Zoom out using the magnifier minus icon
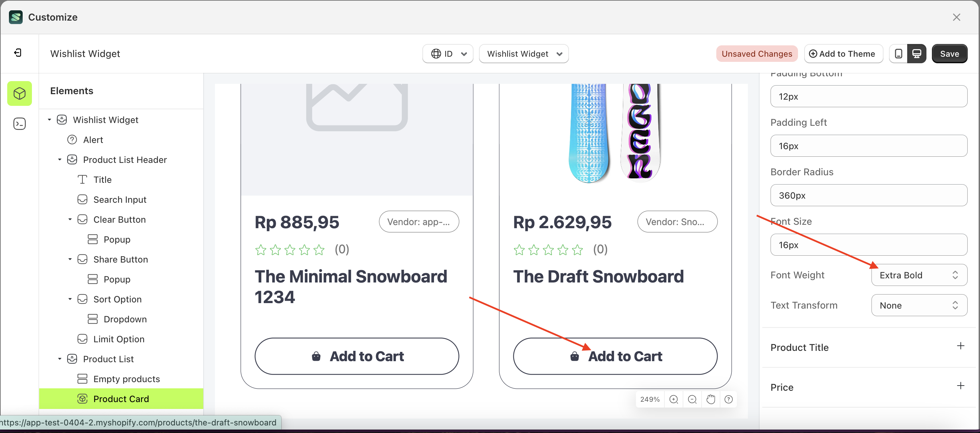The width and height of the screenshot is (980, 433). (x=692, y=399)
